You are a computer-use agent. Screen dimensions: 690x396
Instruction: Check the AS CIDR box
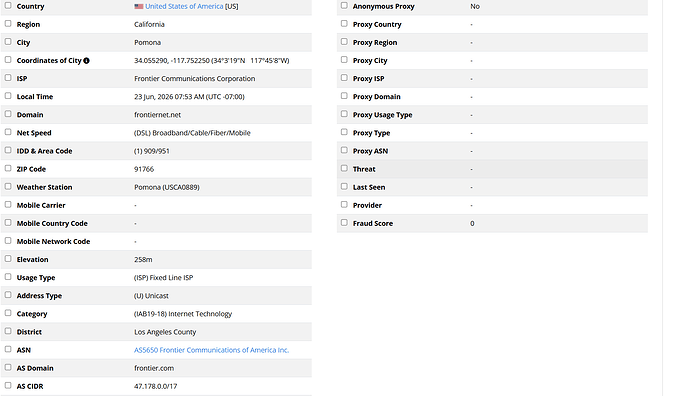click(x=8, y=385)
